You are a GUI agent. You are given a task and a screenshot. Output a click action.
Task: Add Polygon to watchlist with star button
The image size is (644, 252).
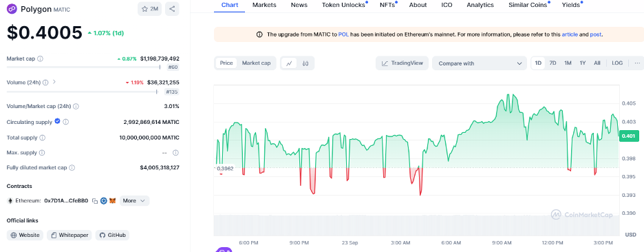pyautogui.click(x=150, y=9)
